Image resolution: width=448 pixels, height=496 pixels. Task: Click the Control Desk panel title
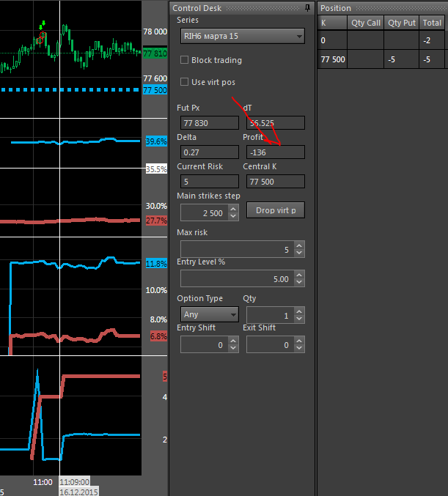[197, 8]
